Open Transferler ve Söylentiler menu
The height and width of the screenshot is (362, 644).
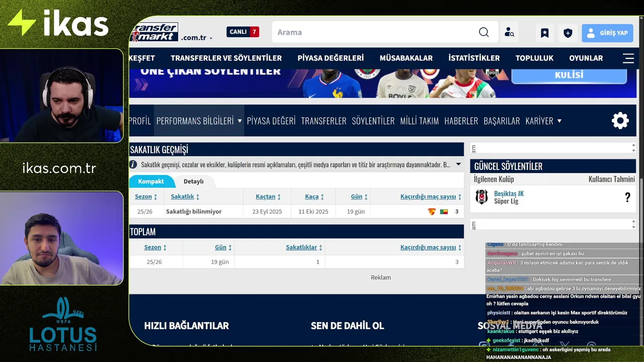pyautogui.click(x=226, y=58)
